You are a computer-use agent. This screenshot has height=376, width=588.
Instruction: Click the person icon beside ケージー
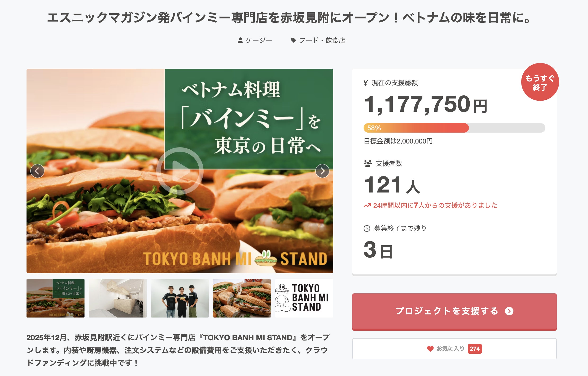point(240,40)
